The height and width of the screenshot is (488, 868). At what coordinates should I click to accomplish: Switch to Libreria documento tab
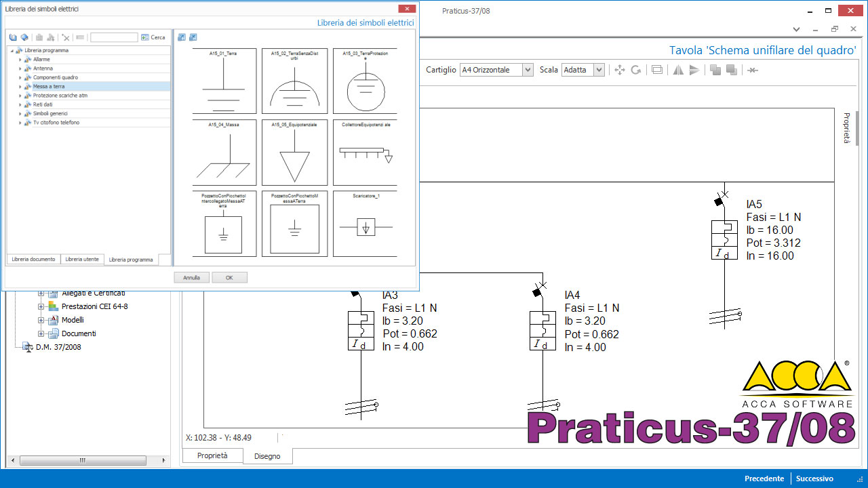click(x=33, y=260)
